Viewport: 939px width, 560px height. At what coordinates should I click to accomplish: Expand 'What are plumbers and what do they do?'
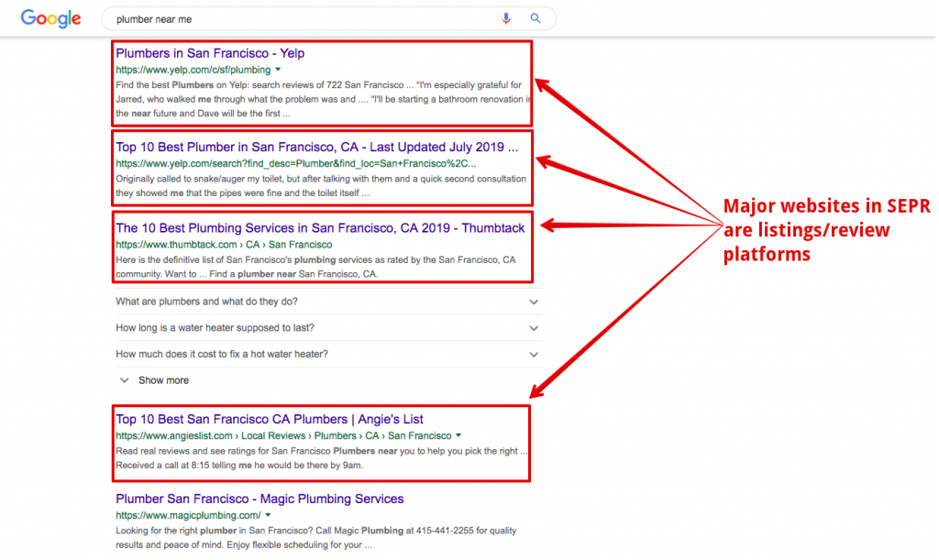tap(327, 302)
